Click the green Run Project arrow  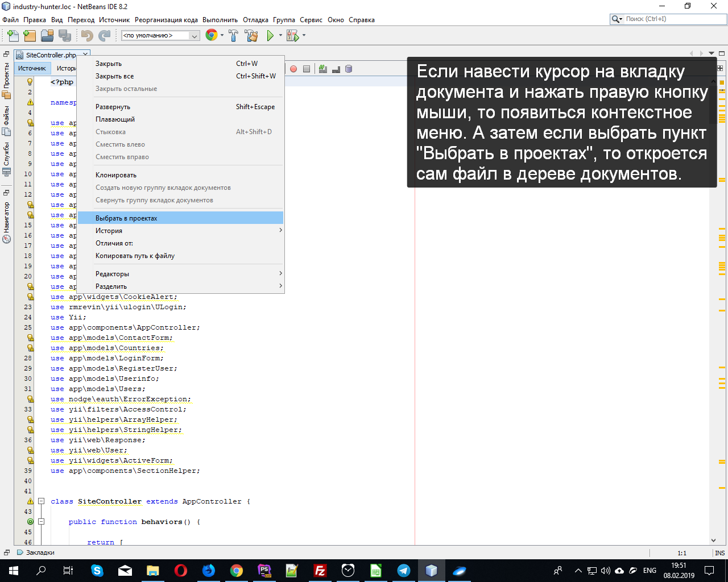coord(270,36)
